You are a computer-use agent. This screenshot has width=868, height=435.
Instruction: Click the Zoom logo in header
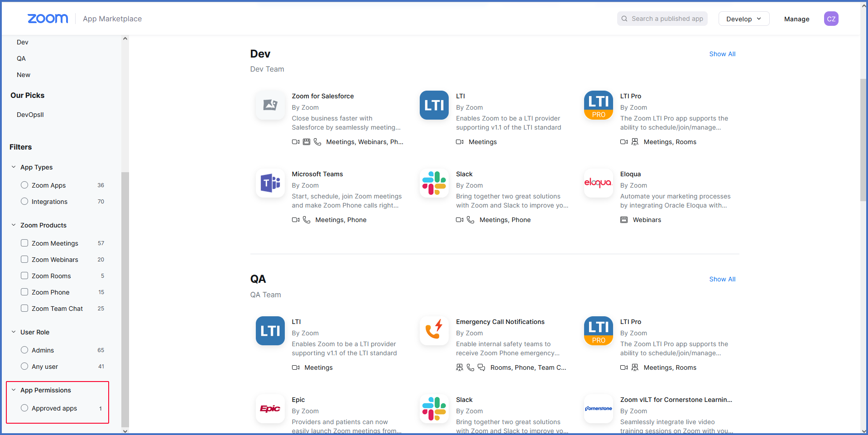tap(48, 19)
